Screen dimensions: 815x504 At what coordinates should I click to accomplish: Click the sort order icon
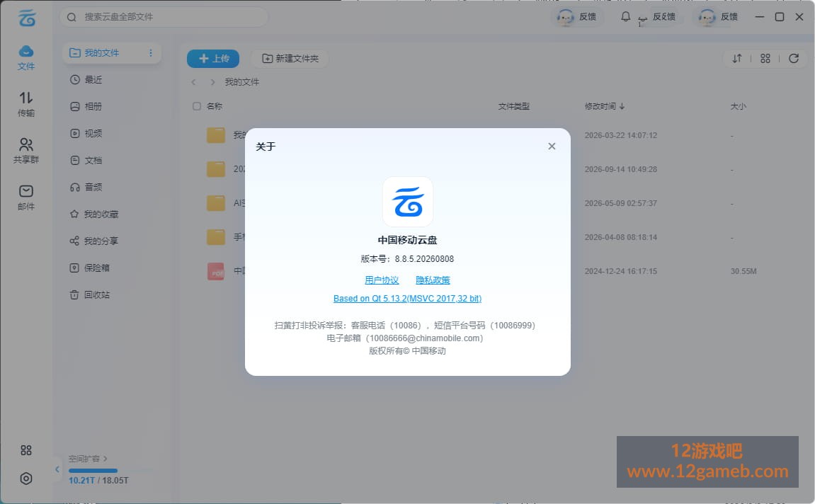737,59
